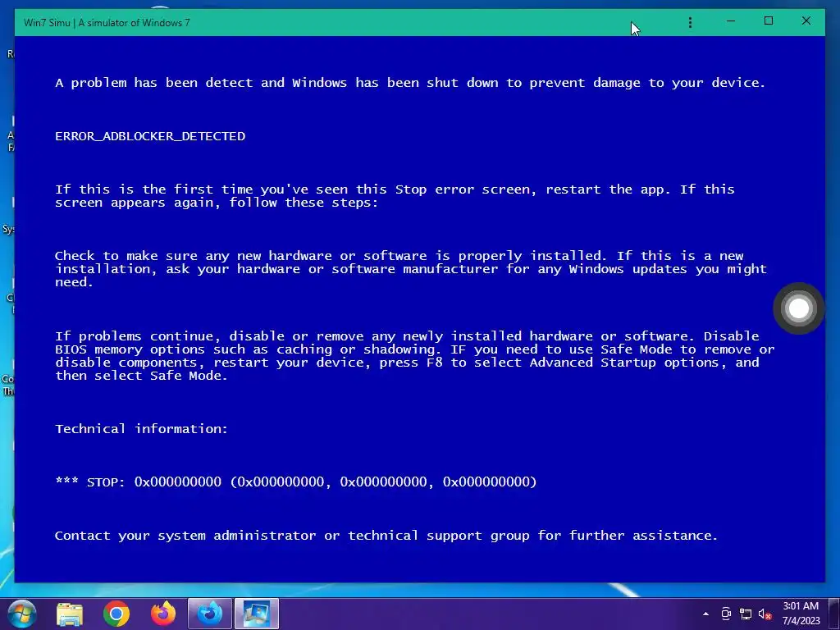Viewport: 840px width, 630px height.
Task: Click "then select Safe Mode." text
Action: pos(141,376)
